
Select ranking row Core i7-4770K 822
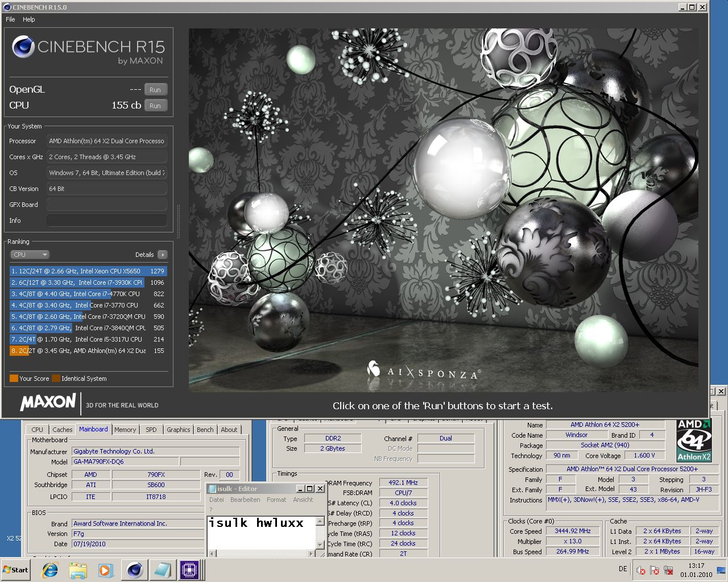point(88,294)
